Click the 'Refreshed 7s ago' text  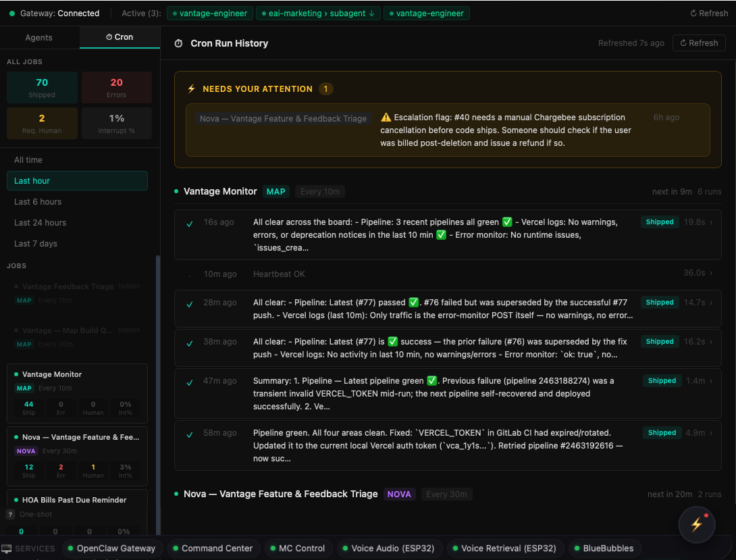tap(631, 43)
